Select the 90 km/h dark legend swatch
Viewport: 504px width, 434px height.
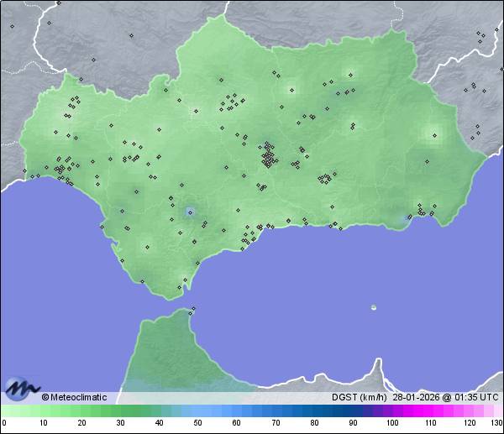(x=352, y=411)
